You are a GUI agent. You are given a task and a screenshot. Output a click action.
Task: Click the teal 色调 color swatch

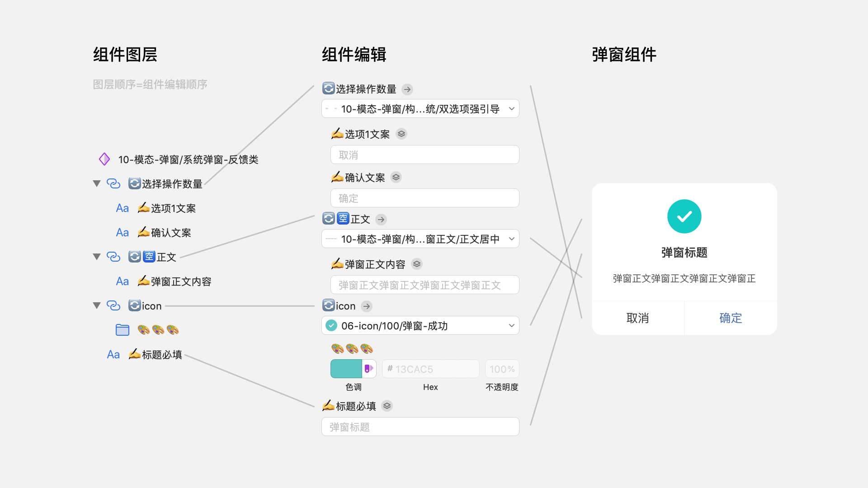[346, 369]
